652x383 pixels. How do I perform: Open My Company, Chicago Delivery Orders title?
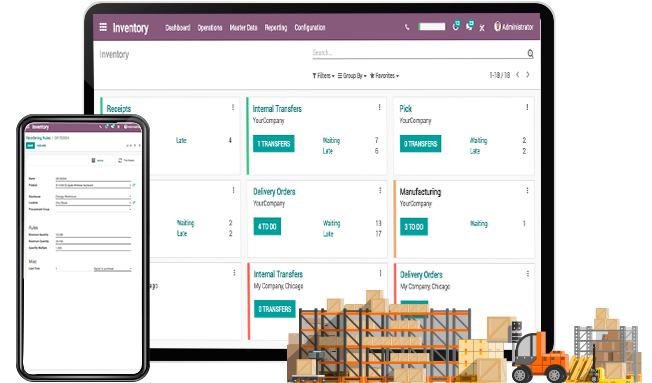click(x=421, y=275)
